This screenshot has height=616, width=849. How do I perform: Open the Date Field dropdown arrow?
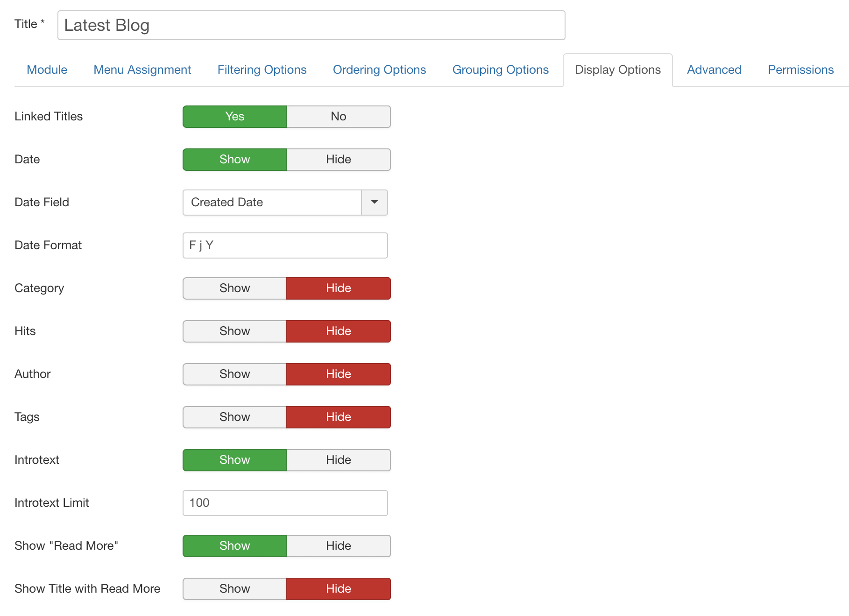pos(375,203)
